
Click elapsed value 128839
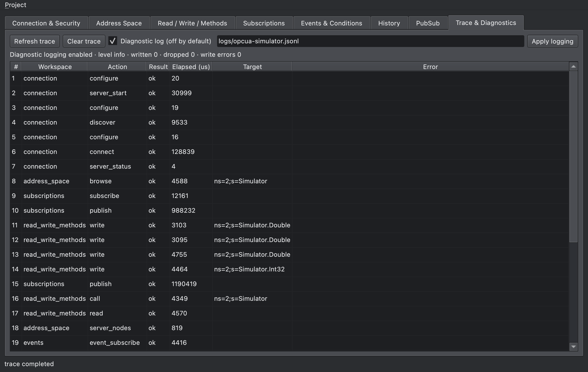183,152
